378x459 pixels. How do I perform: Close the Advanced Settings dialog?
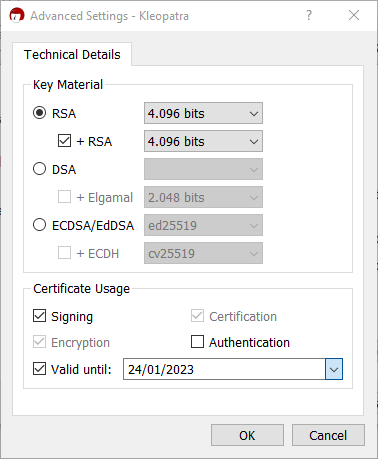(x=354, y=15)
